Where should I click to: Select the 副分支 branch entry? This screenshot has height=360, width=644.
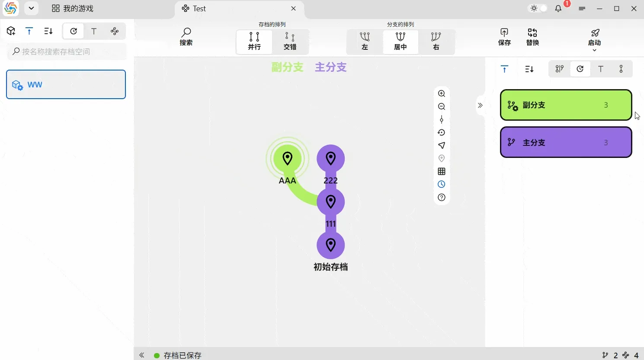566,105
